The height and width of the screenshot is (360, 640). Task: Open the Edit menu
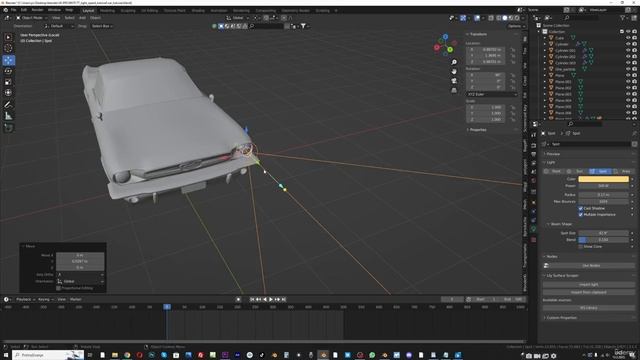click(x=24, y=10)
